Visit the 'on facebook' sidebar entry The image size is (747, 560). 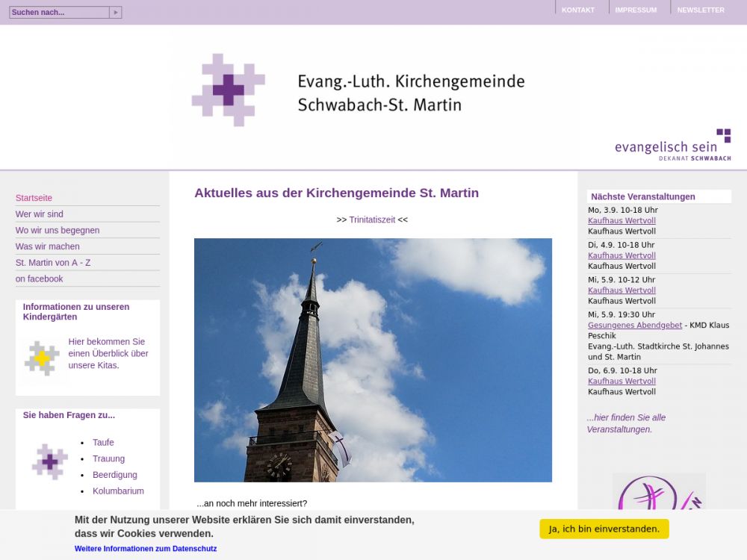coord(40,279)
